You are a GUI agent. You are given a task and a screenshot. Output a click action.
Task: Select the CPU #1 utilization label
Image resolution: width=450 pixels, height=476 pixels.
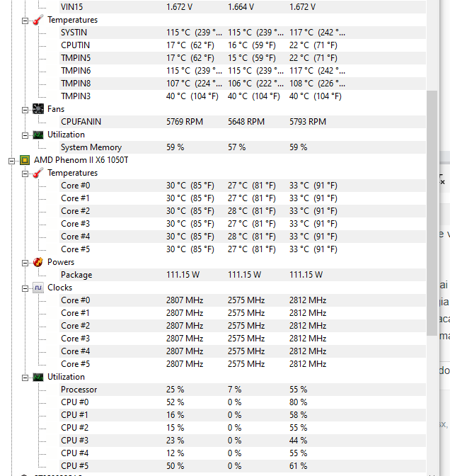tap(74, 415)
